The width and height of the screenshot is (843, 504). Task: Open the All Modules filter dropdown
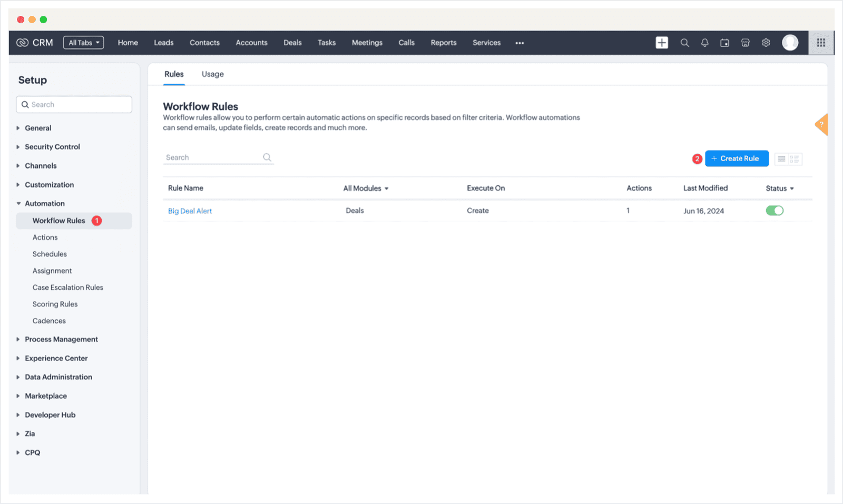(x=366, y=188)
